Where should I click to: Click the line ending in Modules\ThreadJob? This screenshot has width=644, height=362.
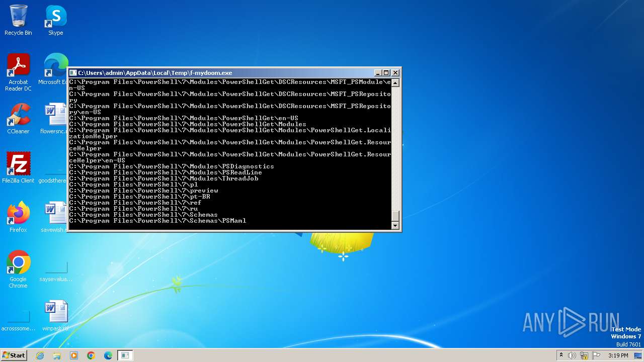pos(164,178)
